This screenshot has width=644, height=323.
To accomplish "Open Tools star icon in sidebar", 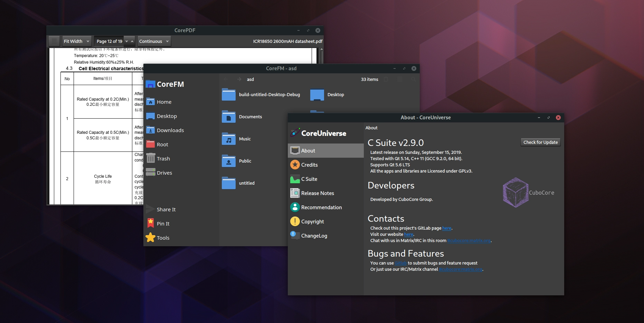I will pos(151,238).
